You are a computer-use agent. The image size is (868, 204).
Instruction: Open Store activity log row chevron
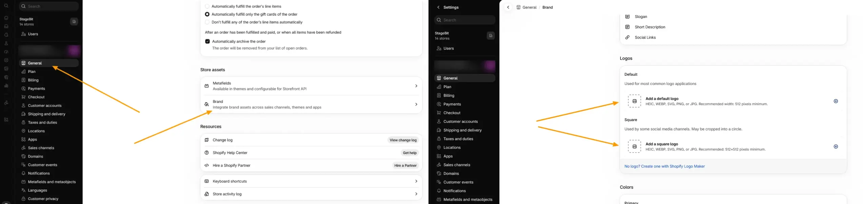coord(416,194)
